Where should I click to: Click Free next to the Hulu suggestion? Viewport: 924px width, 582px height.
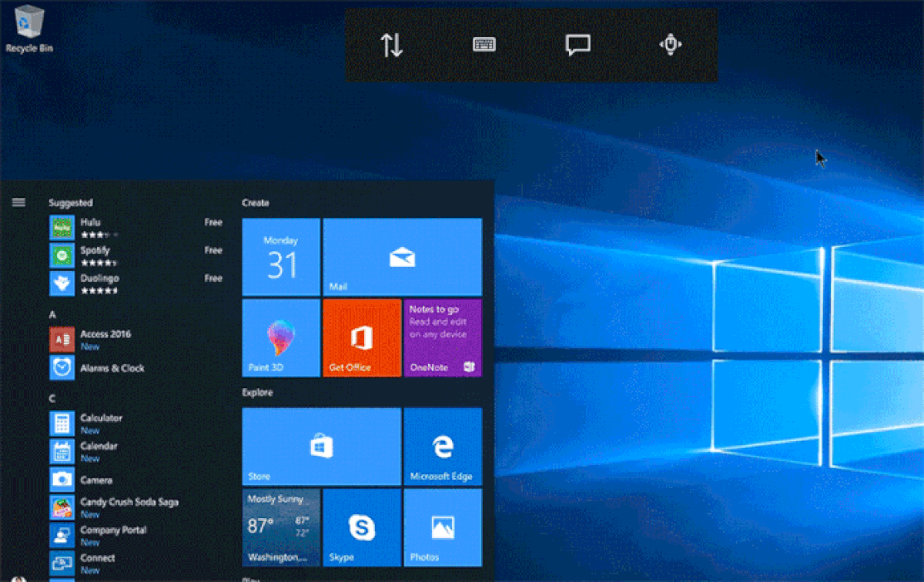coord(213,222)
